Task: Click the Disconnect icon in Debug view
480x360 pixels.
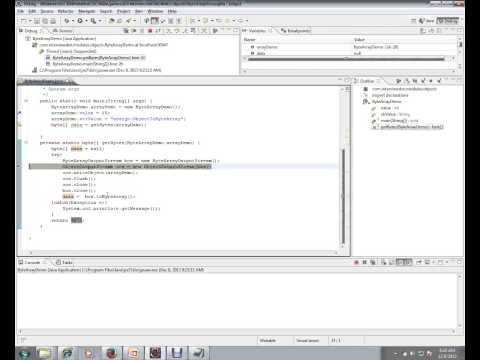Action: (x=158, y=31)
